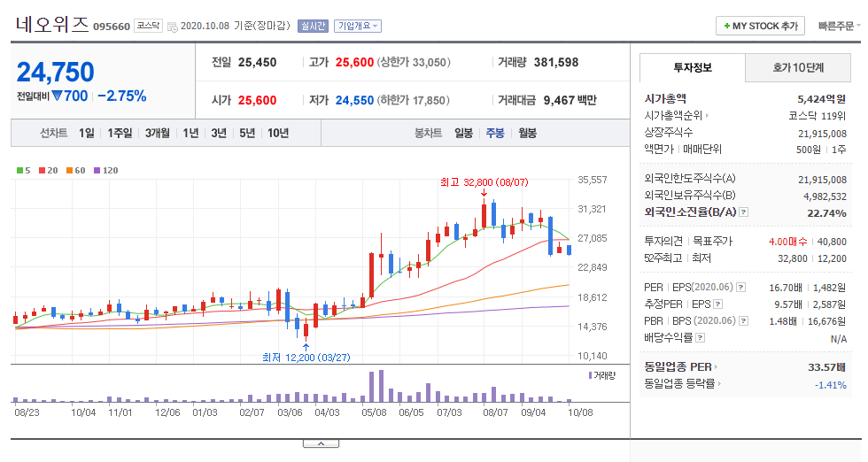Screen dimensions: 868x462
Task: Click the 4.00매수 investment opinion
Action: pyautogui.click(x=787, y=242)
